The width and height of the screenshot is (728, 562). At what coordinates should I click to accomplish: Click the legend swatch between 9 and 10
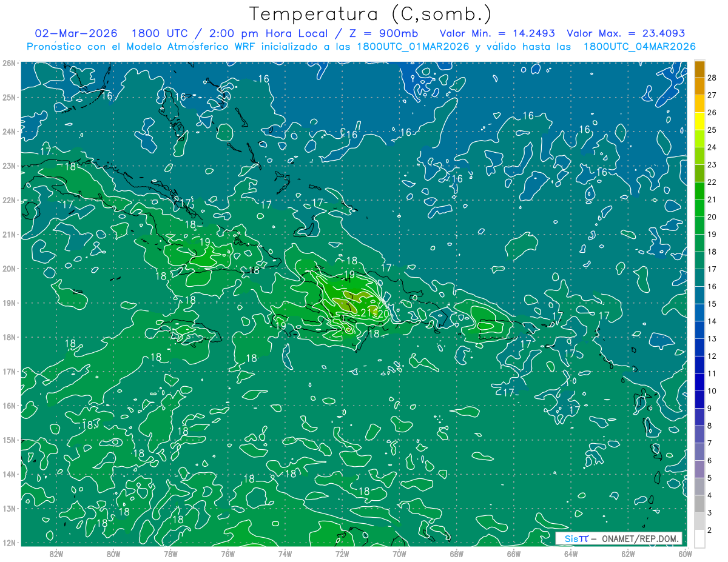699,400
